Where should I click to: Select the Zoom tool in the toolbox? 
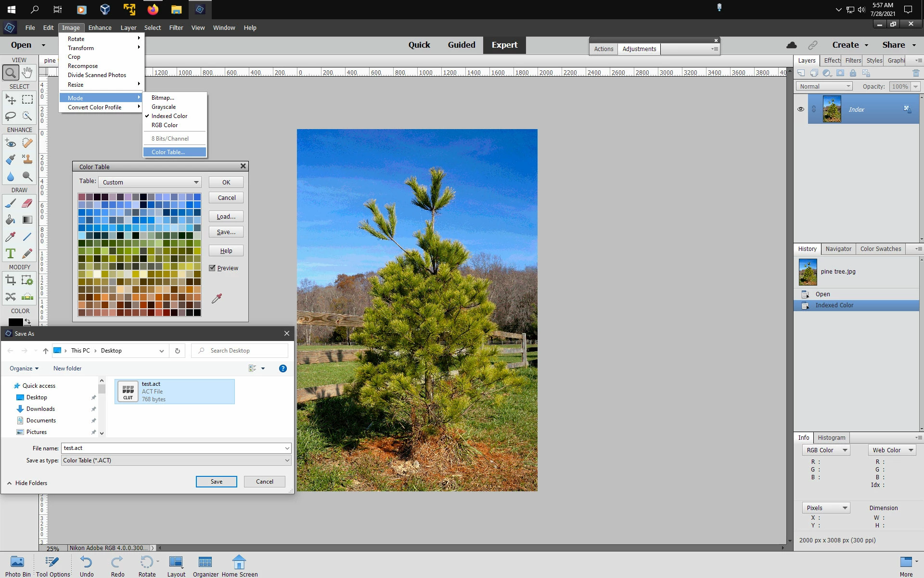click(11, 73)
